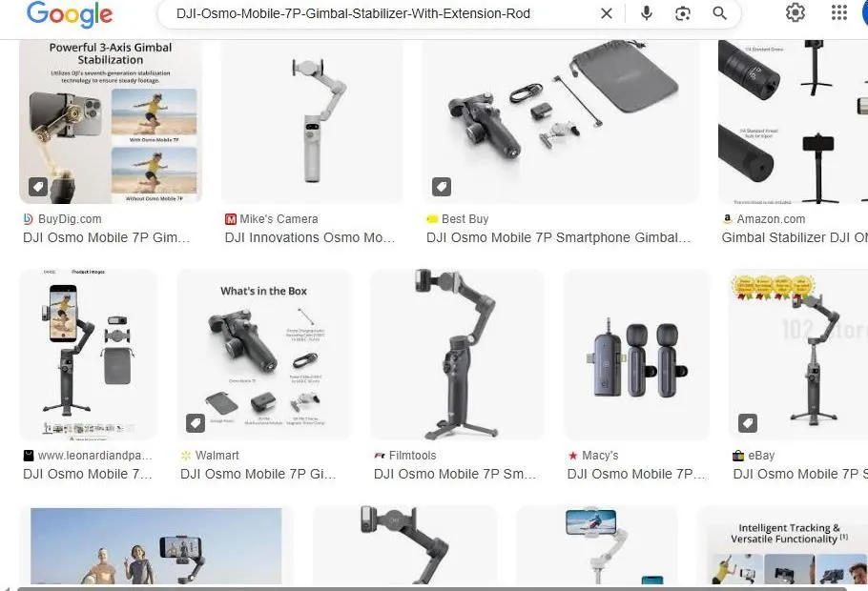Screen dimensions: 868x591
Task: Click the search magnifier icon
Action: (x=718, y=13)
